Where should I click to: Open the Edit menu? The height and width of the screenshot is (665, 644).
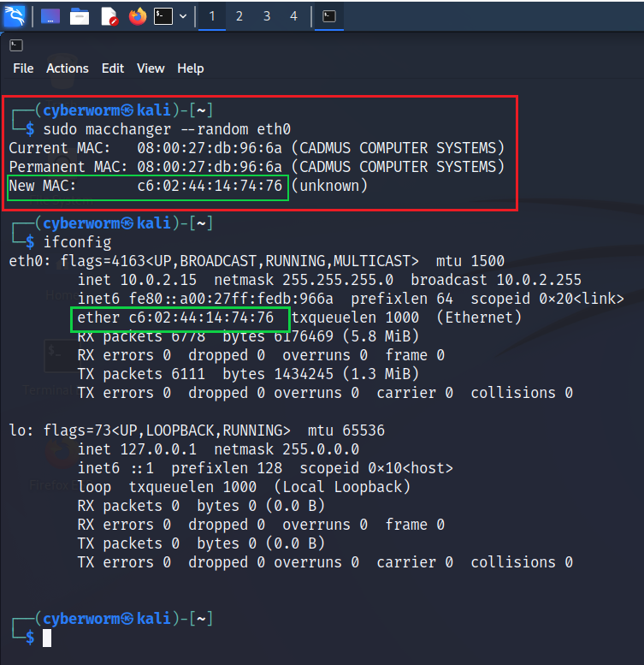113,68
